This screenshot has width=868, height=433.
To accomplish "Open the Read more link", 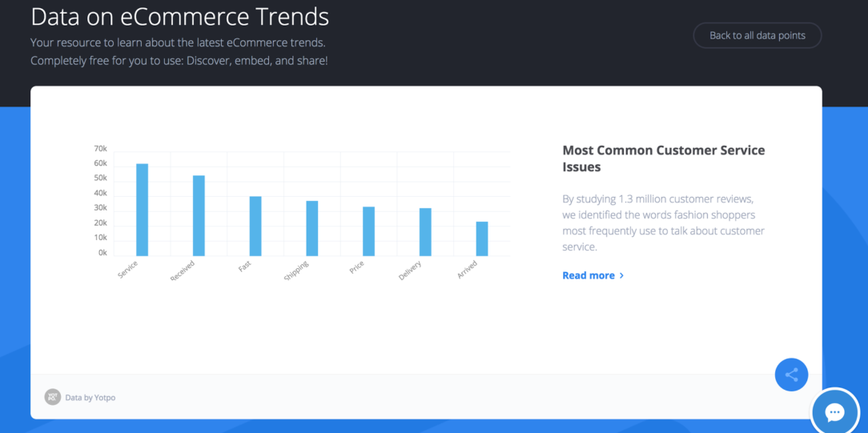I will pyautogui.click(x=593, y=275).
